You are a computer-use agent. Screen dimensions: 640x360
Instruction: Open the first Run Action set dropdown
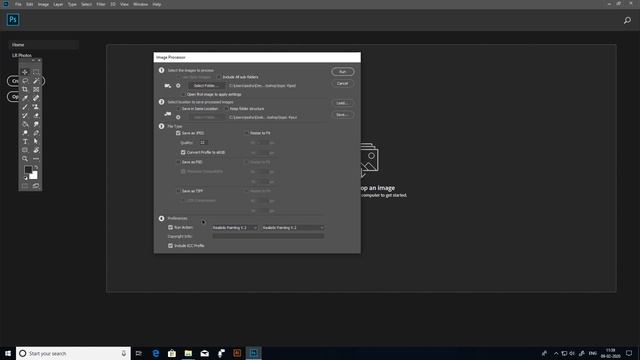pyautogui.click(x=235, y=228)
